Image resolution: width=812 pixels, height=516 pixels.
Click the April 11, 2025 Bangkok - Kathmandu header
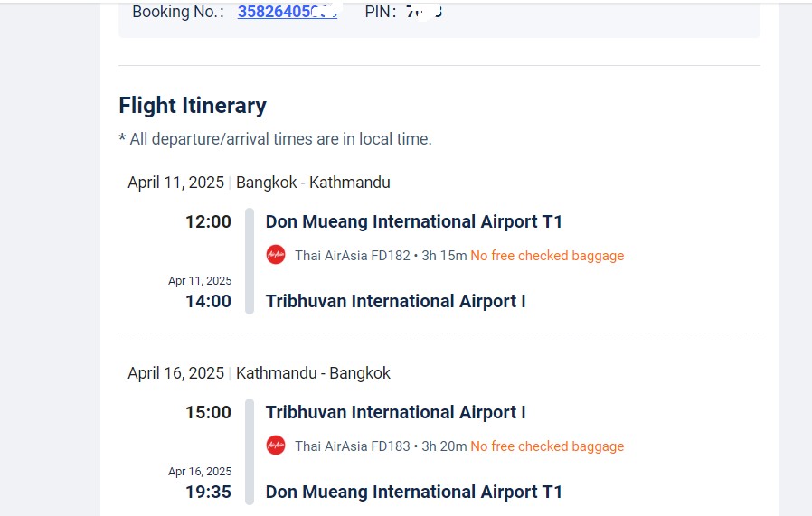(259, 183)
